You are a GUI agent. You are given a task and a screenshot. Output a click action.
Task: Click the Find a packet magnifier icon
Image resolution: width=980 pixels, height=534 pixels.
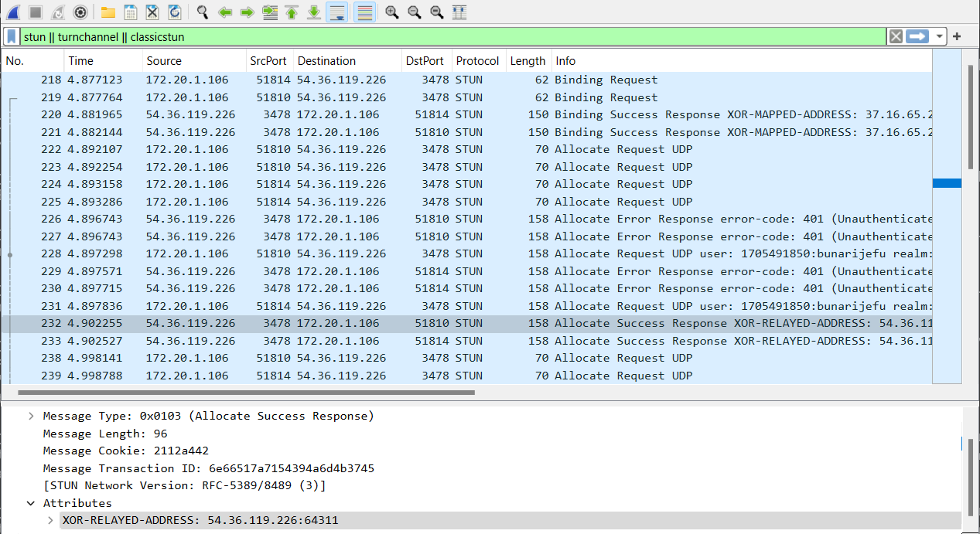(x=203, y=12)
